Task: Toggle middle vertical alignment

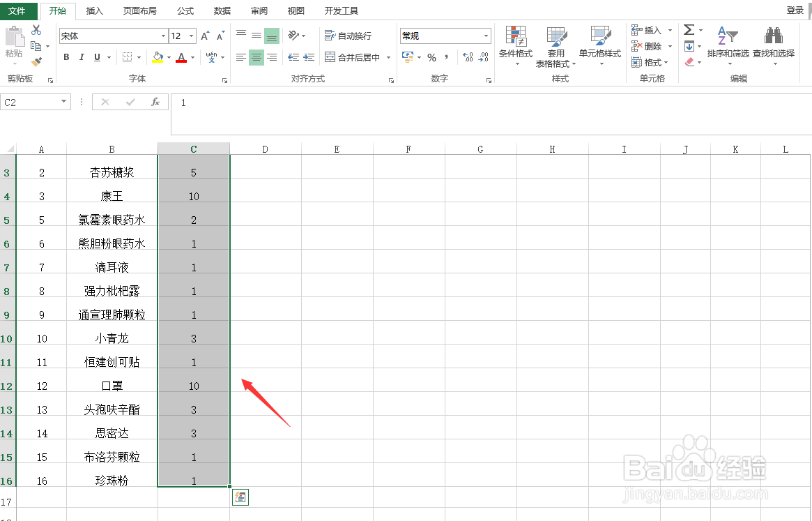Action: point(256,36)
